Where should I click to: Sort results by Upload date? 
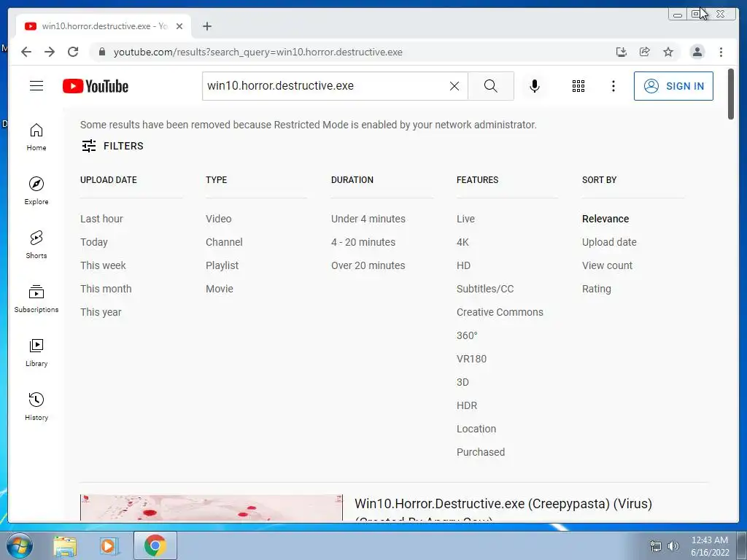pos(609,242)
